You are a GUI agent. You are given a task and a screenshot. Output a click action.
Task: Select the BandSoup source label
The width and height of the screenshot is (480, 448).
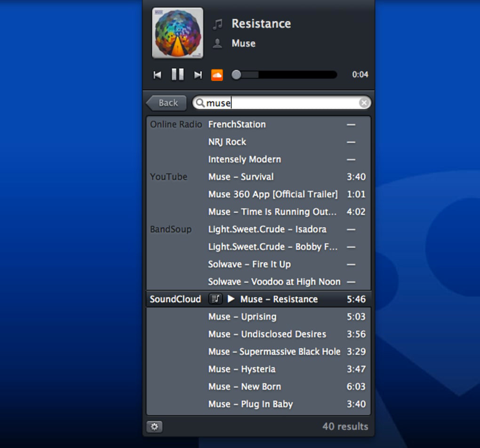tap(170, 229)
